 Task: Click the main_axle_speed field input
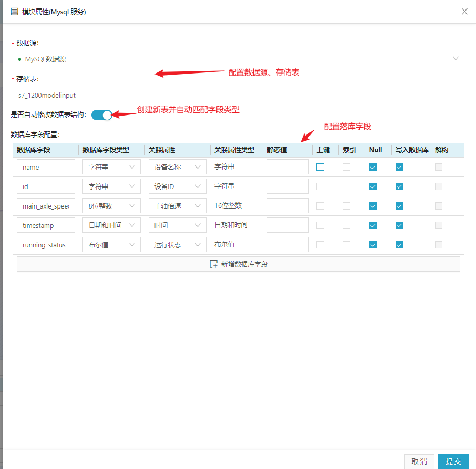pos(46,206)
